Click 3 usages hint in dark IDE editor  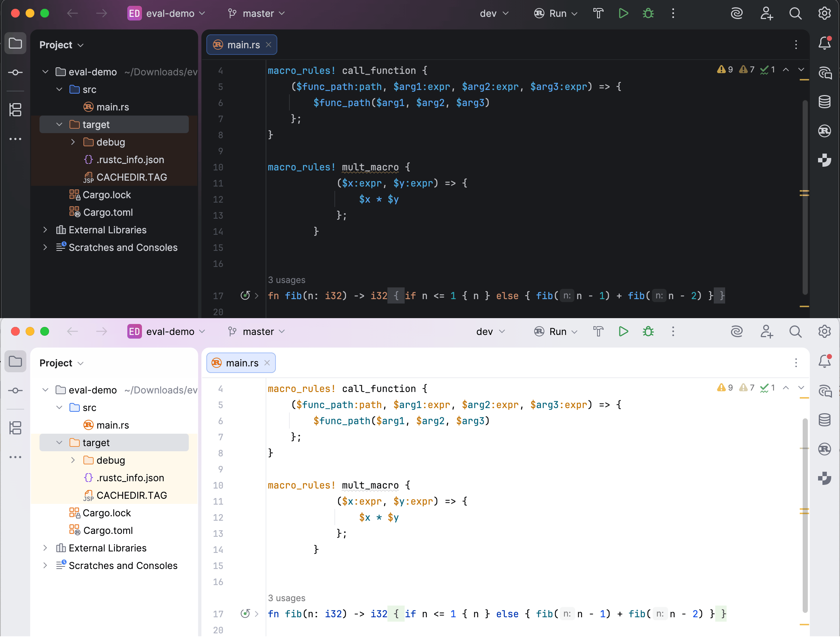287,280
